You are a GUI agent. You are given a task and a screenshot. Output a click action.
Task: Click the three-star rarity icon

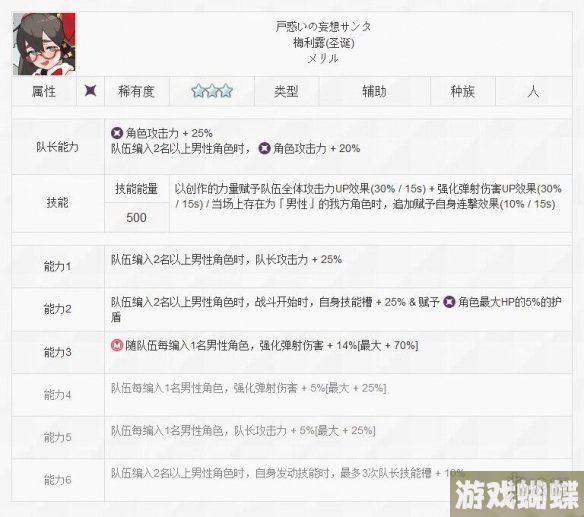click(212, 91)
